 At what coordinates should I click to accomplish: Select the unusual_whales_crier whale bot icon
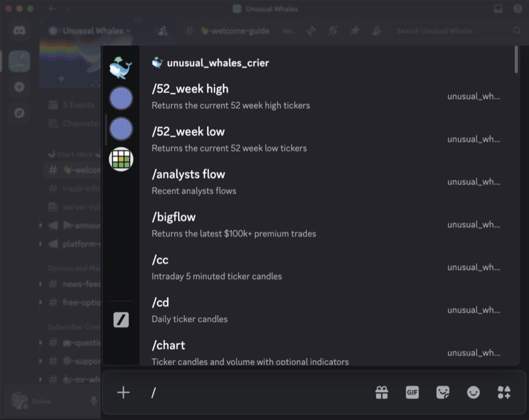(120, 68)
